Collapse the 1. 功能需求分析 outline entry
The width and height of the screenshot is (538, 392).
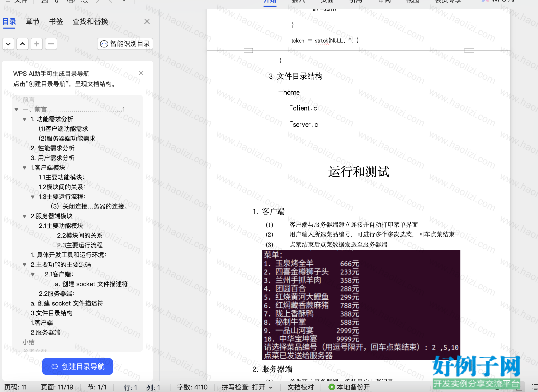(x=25, y=119)
